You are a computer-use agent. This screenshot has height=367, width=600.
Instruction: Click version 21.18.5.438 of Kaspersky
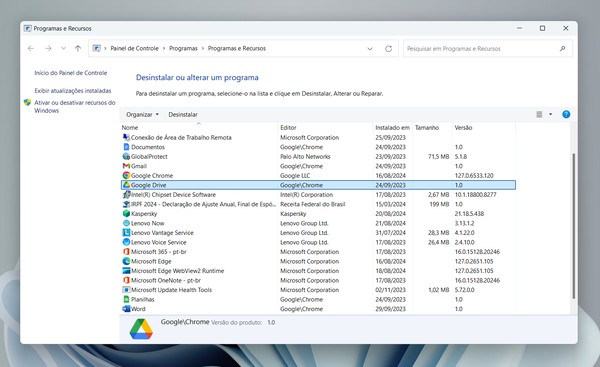point(469,214)
